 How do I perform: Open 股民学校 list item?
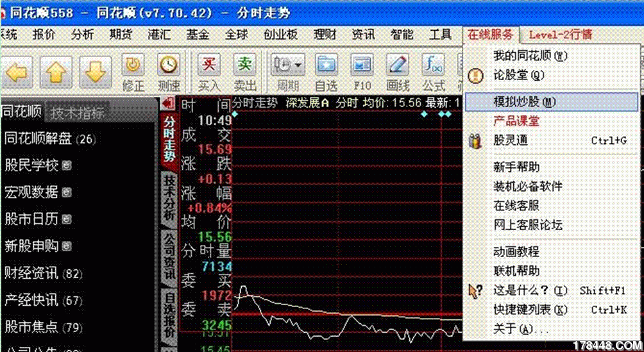point(38,165)
